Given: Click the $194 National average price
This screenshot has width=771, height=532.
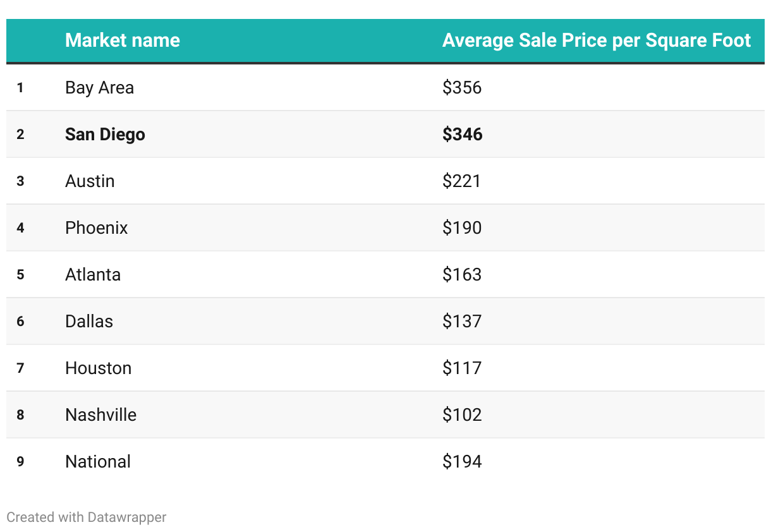Looking at the screenshot, I should [x=462, y=461].
